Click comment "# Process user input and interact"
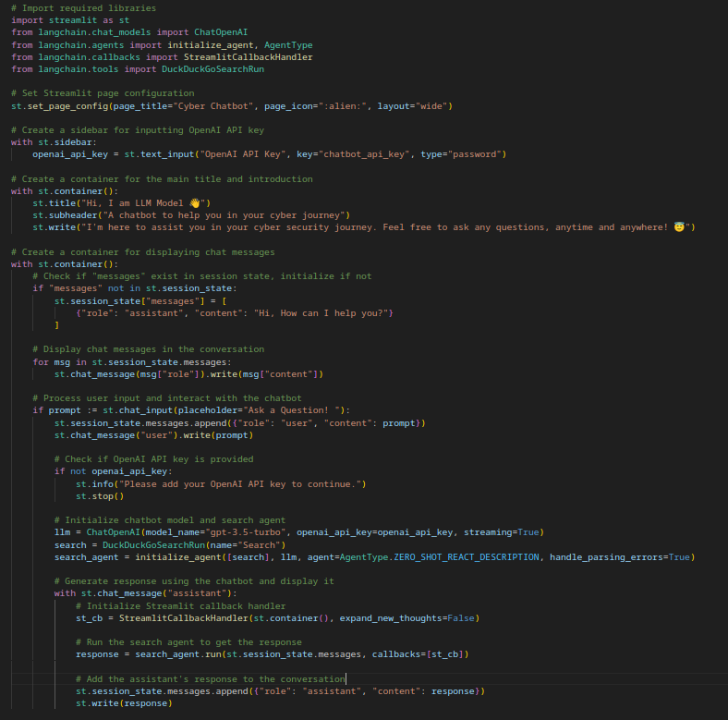 [167, 398]
